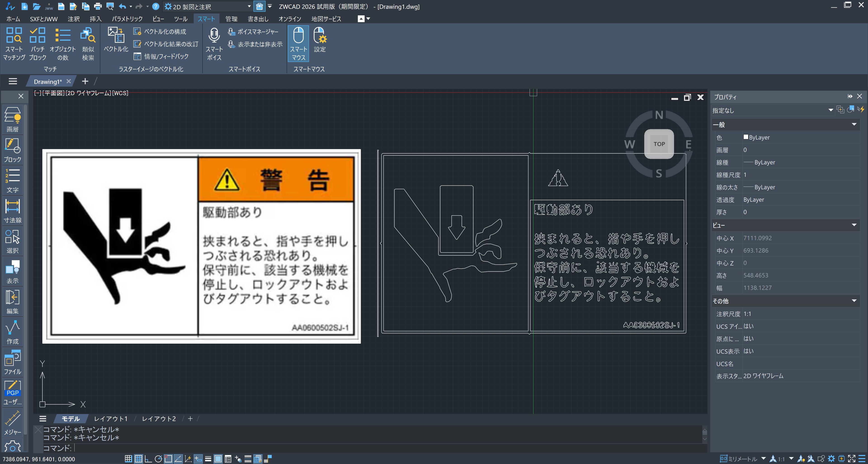Viewport: 868px width, 464px height.
Task: Click the スマートボイス microphone tool
Action: pos(214,44)
